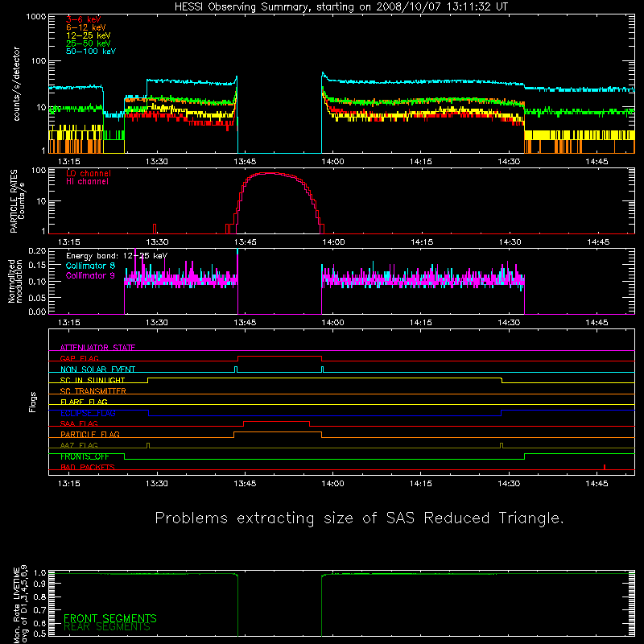This screenshot has height=644, width=644.
Task: Click the raised SAA_FLAG step segment
Action: click(276, 421)
